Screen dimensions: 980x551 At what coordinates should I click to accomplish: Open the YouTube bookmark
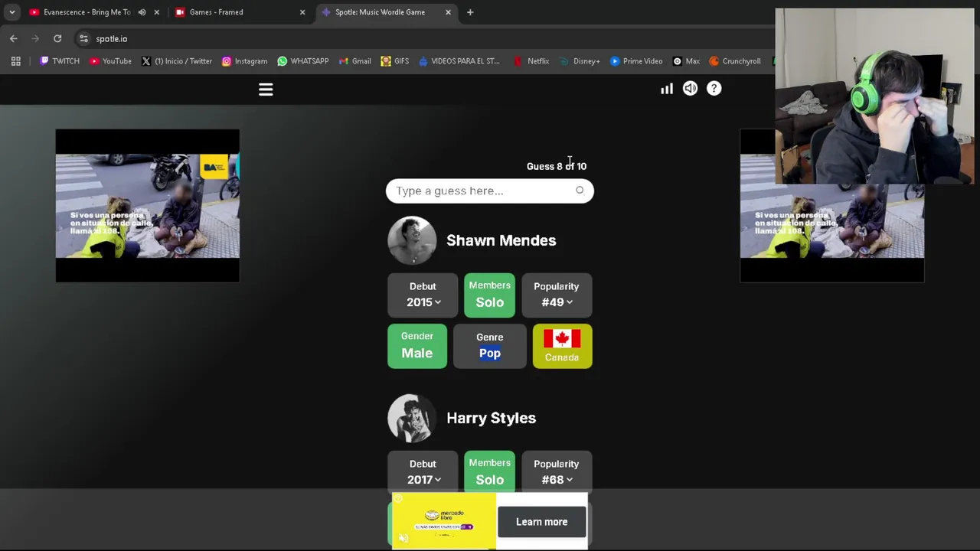click(110, 61)
